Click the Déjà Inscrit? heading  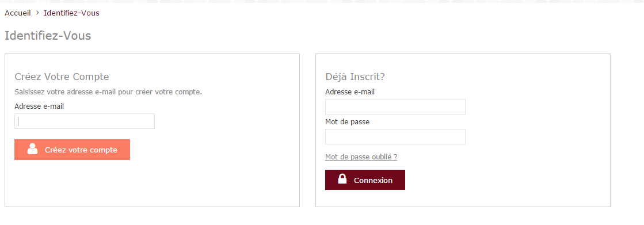[x=355, y=77]
